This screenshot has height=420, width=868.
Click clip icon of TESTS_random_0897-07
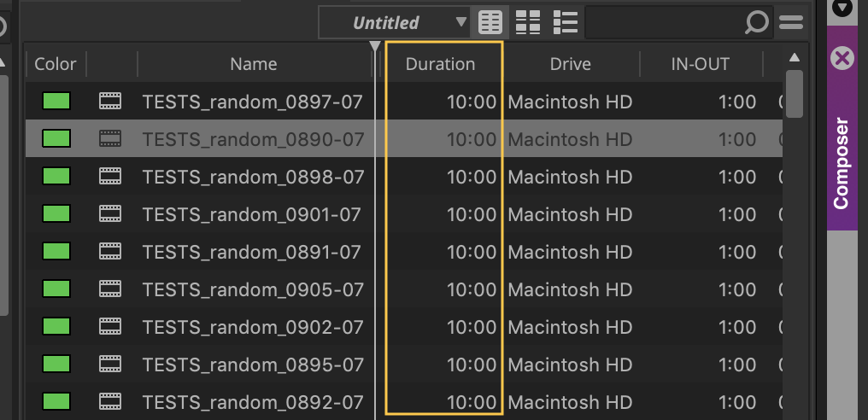(x=110, y=102)
